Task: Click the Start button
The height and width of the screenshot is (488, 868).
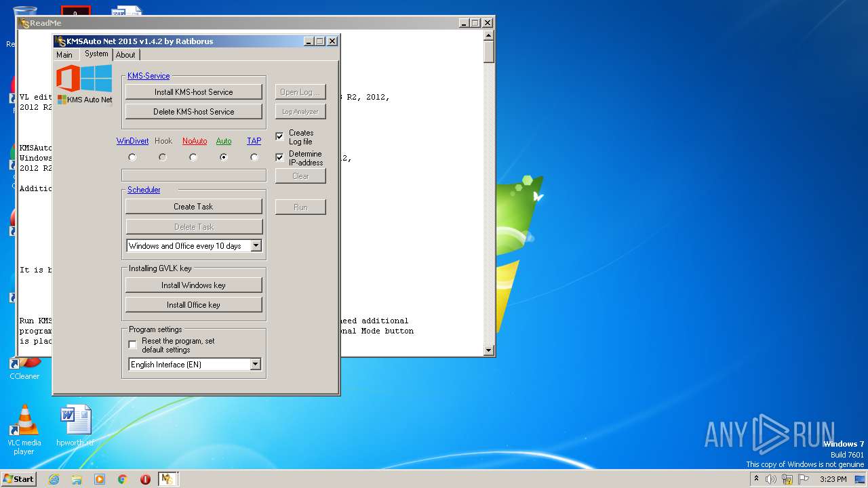Action: click(x=18, y=479)
